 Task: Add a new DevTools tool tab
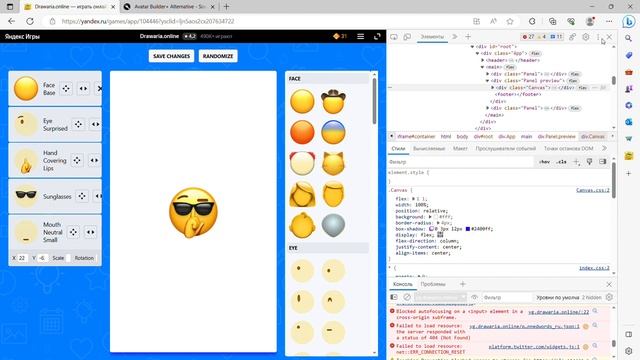468,37
